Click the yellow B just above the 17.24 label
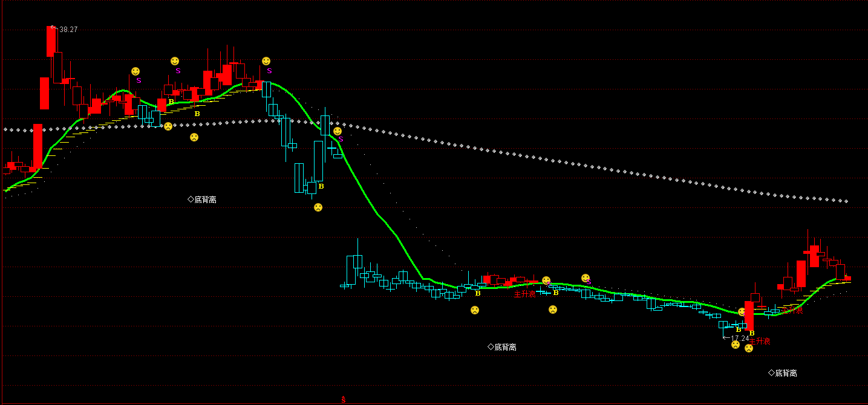This screenshot has height=405, width=868. [x=738, y=330]
